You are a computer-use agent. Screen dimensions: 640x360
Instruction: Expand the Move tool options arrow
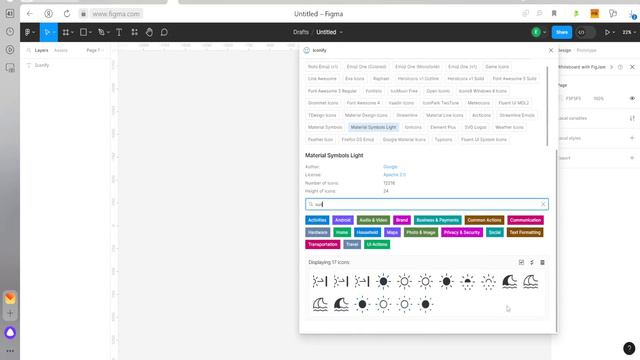[54, 33]
